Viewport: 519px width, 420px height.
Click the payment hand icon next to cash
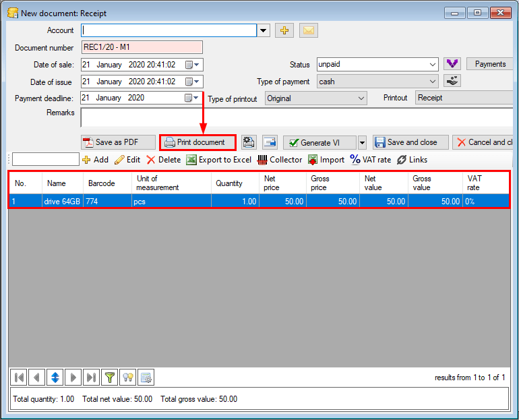(452, 81)
